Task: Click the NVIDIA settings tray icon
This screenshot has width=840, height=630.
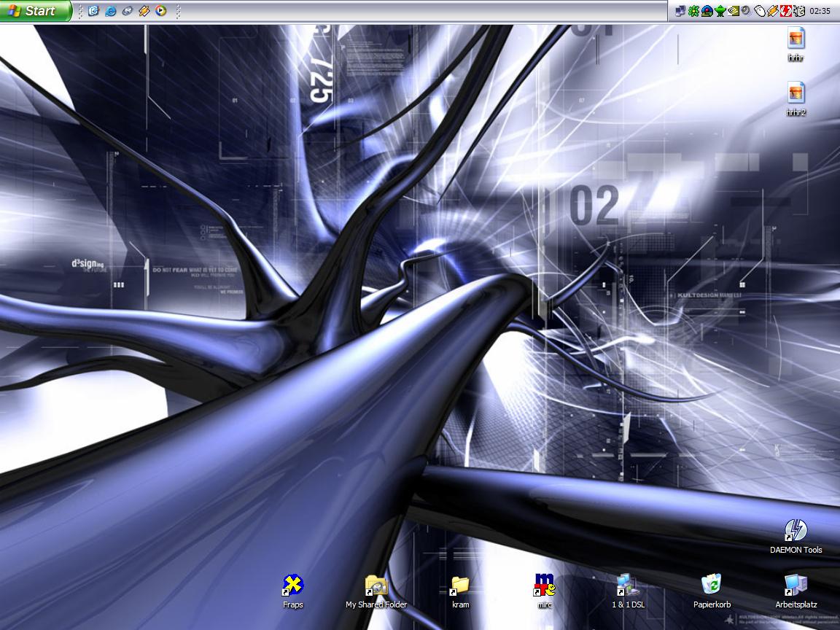Action: click(733, 11)
